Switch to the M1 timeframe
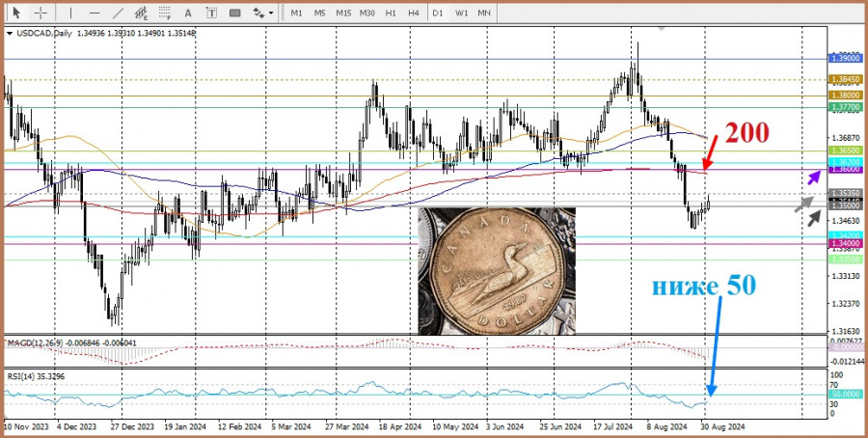The width and height of the screenshot is (868, 438). 296,13
